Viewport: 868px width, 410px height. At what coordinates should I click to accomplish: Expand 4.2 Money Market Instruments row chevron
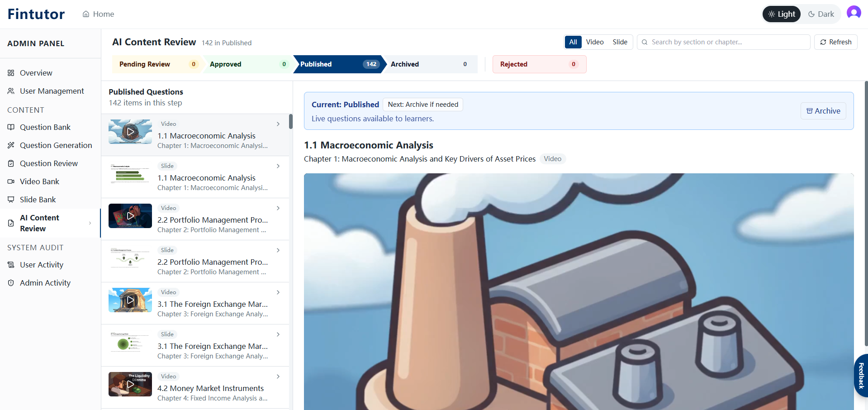[278, 377]
